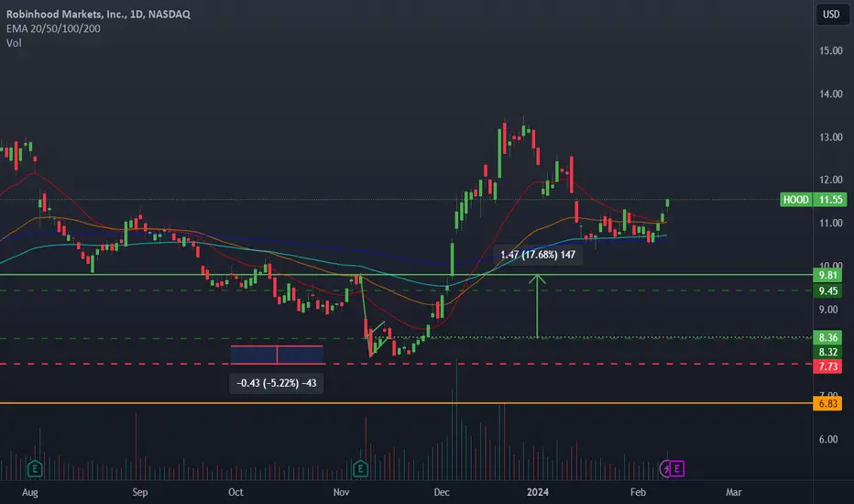This screenshot has width=854, height=504.
Task: Select the blue and red position box drawing
Action: point(277,355)
